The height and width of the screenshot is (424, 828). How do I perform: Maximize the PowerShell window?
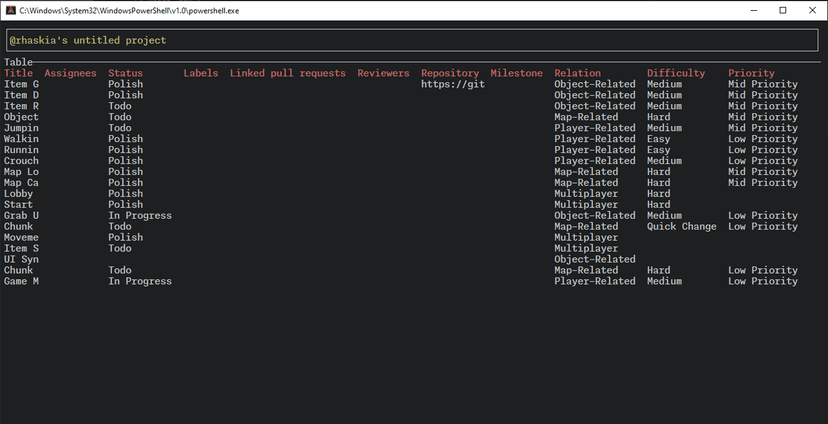[783, 10]
